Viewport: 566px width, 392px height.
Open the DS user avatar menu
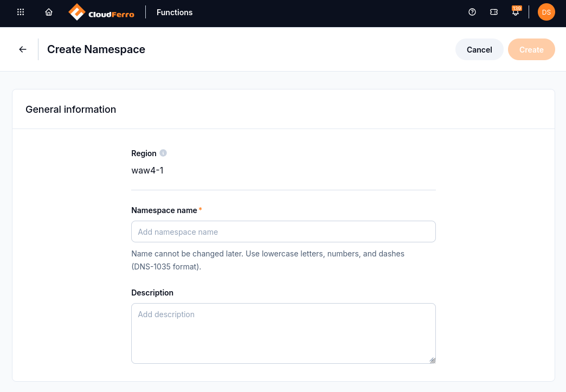click(546, 12)
